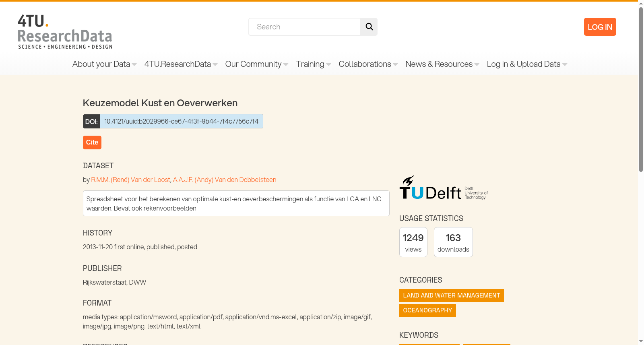Open author A.A.J.F. (Andy) Van den Dobbelsteen
Image resolution: width=644 pixels, height=345 pixels.
coord(225,180)
